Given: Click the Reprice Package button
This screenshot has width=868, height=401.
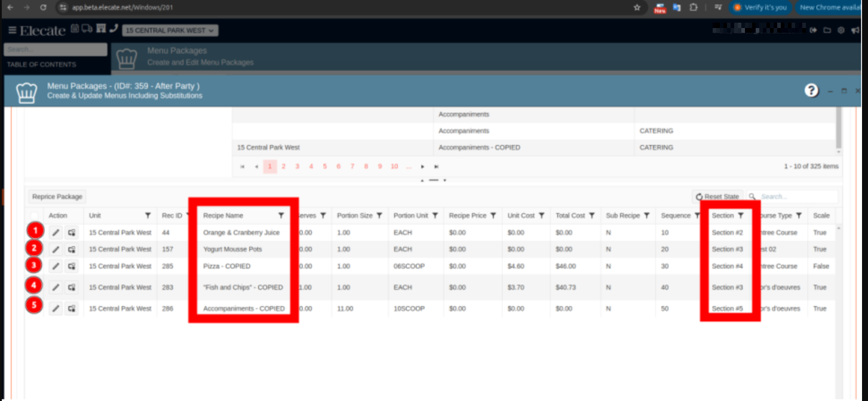Looking at the screenshot, I should pyautogui.click(x=57, y=196).
